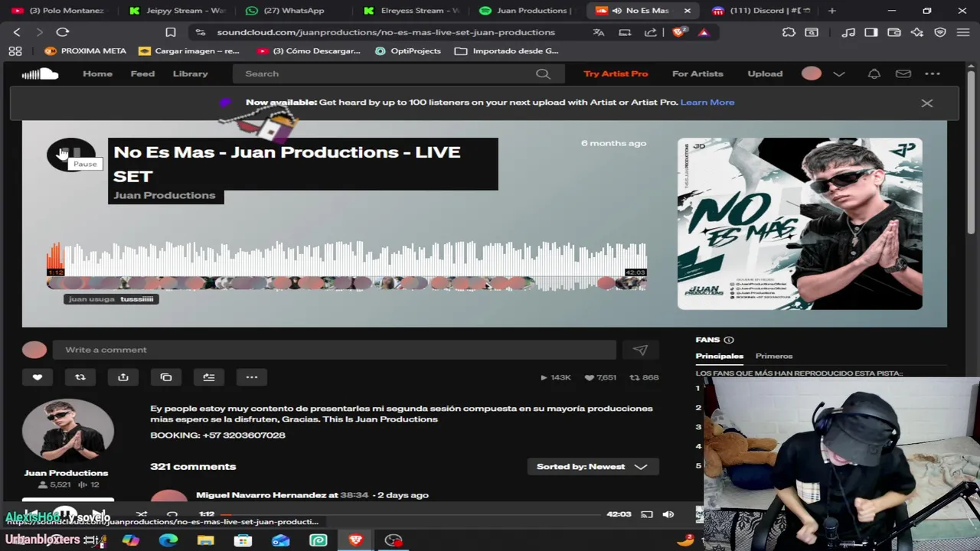Reload the page in browser toolbar
This screenshot has height=551, width=980.
tap(63, 32)
